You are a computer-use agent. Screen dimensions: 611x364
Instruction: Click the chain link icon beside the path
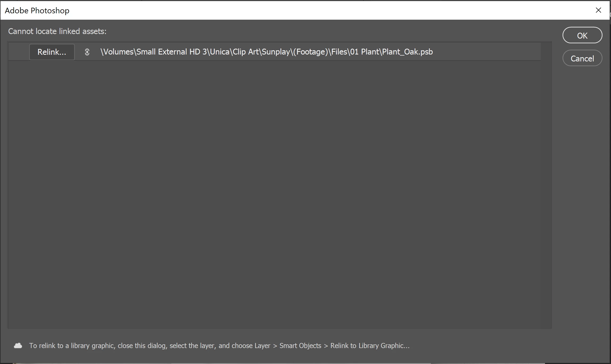point(87,52)
